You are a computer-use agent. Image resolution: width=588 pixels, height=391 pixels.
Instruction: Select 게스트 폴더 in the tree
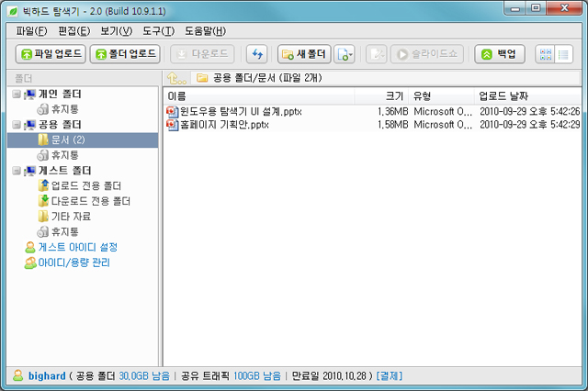point(64,171)
